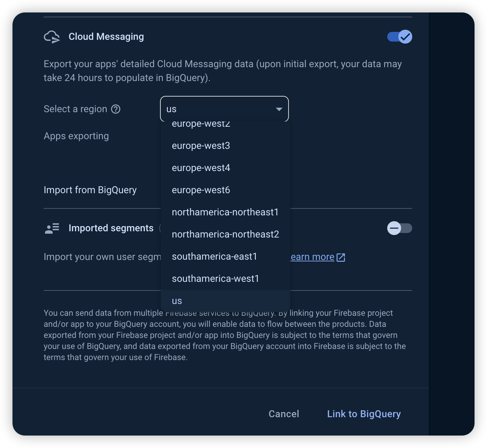Pick southamerica-east1 in the region list
Image resolution: width=487 pixels, height=448 pixels.
(225, 257)
